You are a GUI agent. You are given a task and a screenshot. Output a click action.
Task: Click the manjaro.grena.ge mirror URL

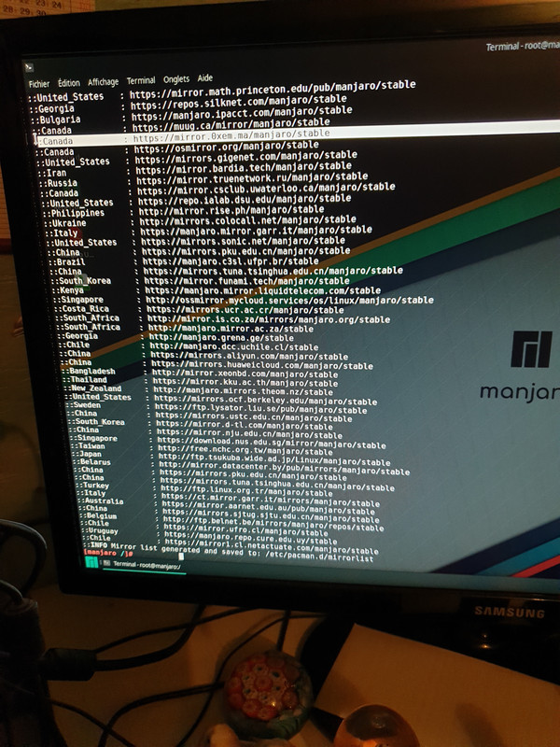pos(221,338)
